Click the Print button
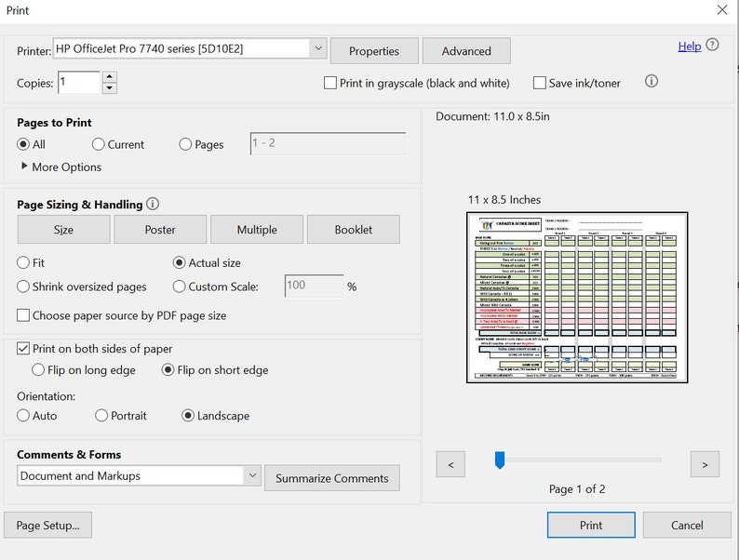 tap(591, 525)
